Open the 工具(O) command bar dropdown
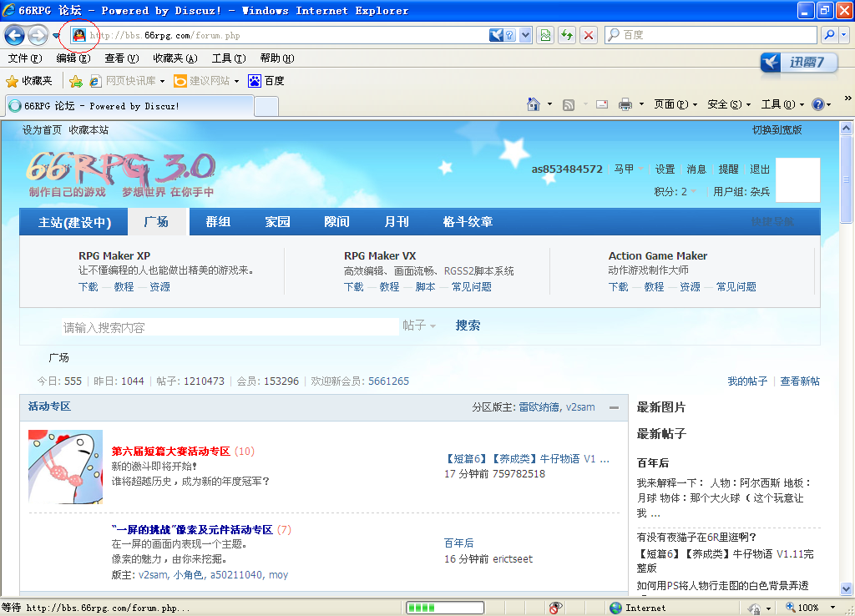This screenshot has width=855, height=616. tap(782, 104)
